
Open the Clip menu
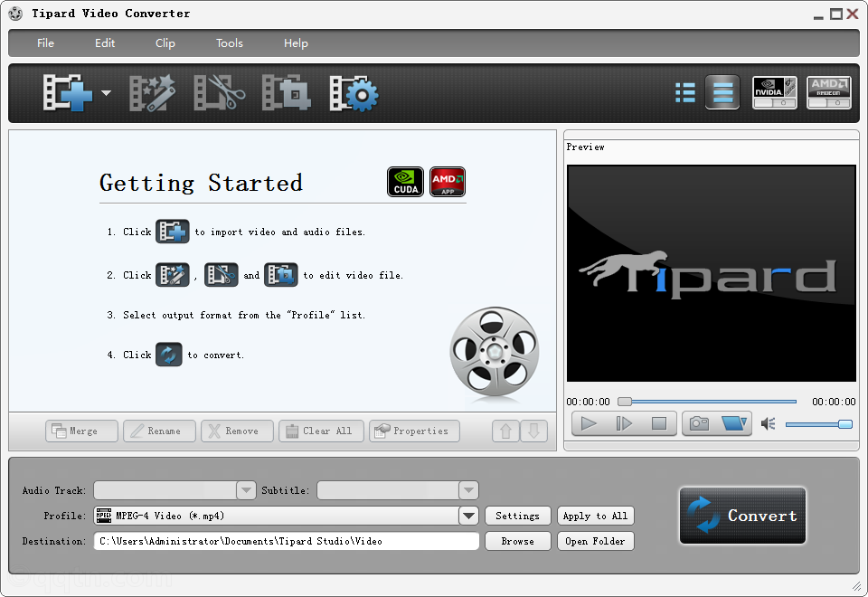click(x=165, y=43)
